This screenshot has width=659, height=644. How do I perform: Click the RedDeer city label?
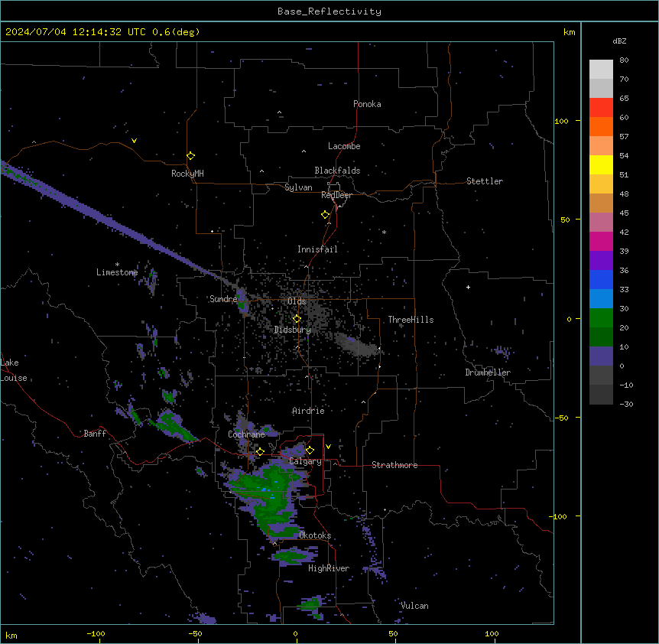(x=336, y=195)
